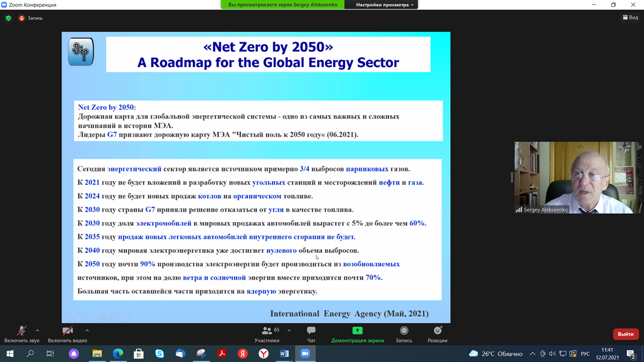Turn on camera with Включить видео
Screen dimensions: 644x362
point(68,334)
